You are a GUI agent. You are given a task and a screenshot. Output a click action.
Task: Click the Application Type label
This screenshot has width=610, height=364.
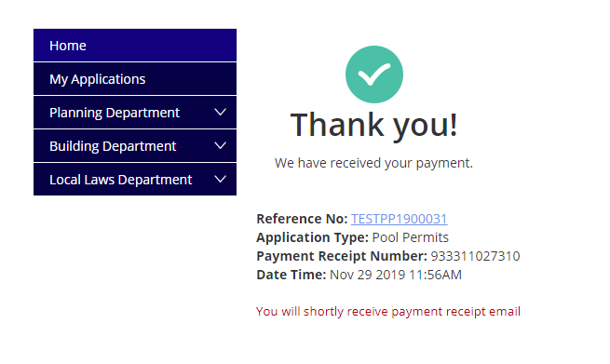(x=312, y=237)
